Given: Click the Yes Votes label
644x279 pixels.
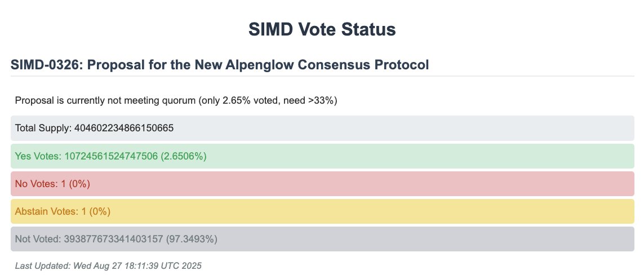Looking at the screenshot, I should coord(38,156).
